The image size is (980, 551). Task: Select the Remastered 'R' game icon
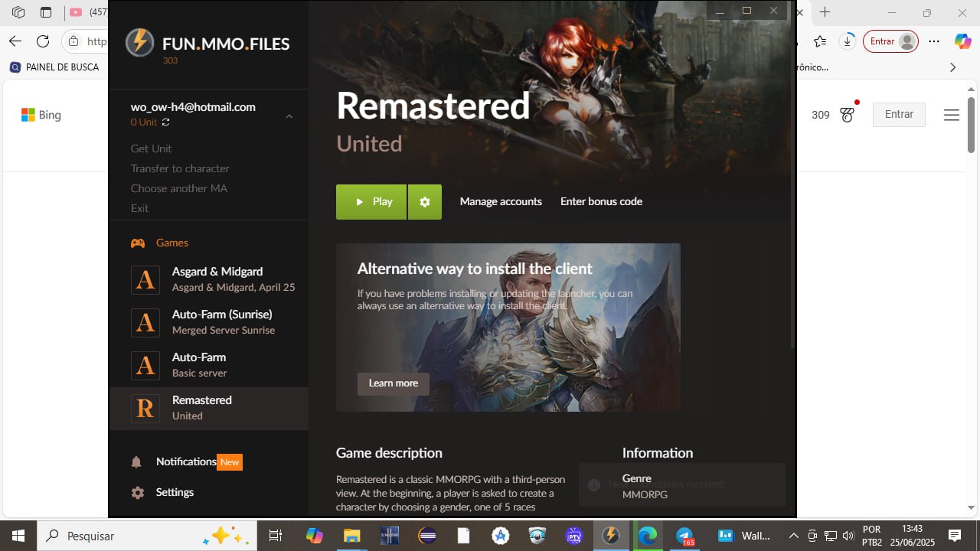point(145,408)
